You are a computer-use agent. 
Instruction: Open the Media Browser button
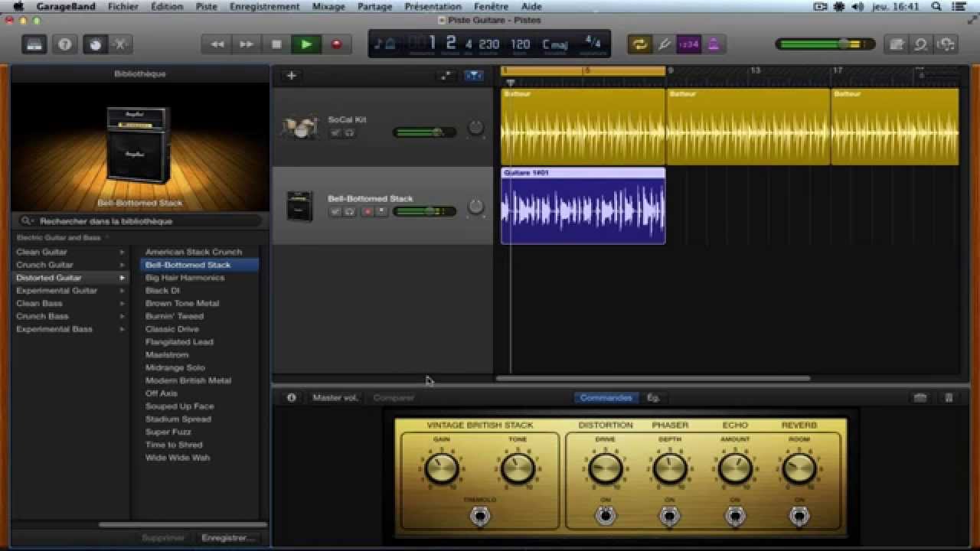coord(946,44)
